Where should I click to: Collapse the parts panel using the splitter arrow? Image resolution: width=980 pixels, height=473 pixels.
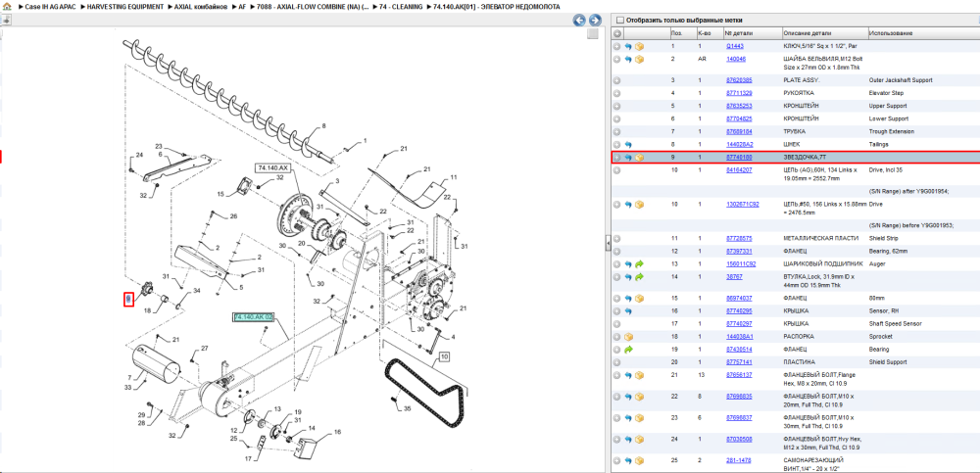click(608, 244)
